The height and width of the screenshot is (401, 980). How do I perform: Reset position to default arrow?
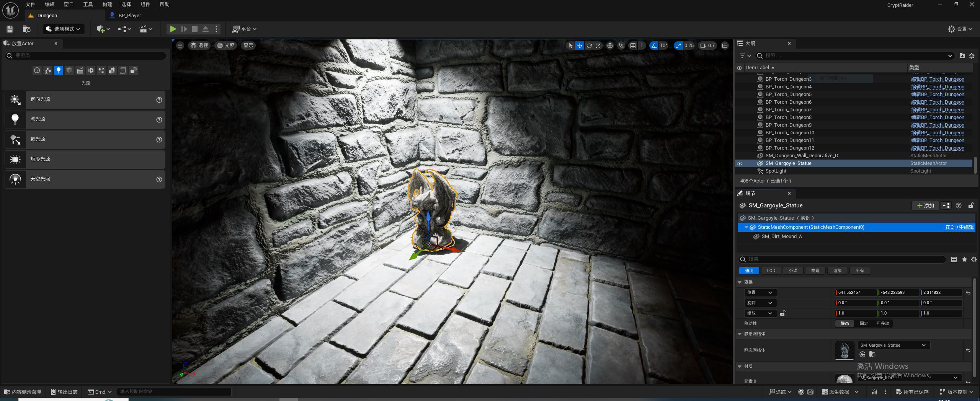click(x=968, y=293)
